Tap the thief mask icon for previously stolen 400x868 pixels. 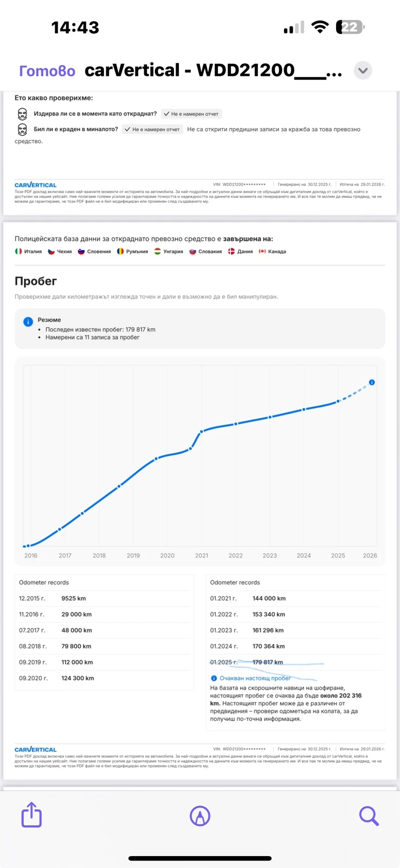pos(22,130)
